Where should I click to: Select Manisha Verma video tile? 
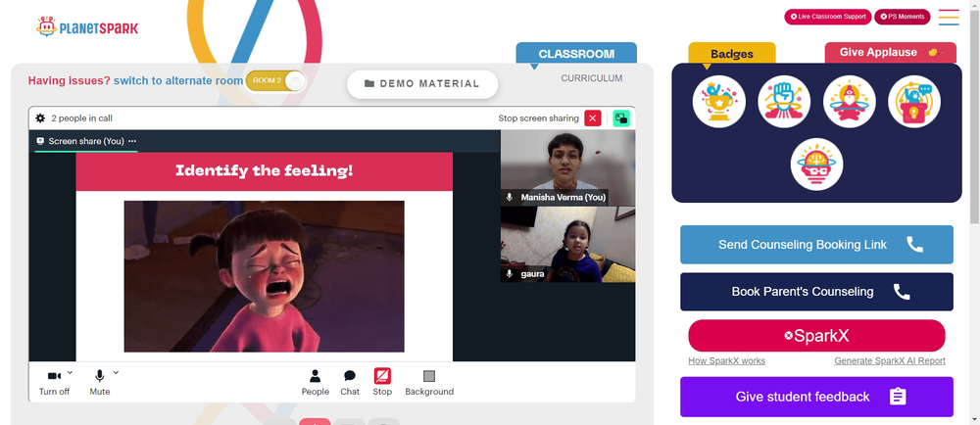[x=567, y=167]
